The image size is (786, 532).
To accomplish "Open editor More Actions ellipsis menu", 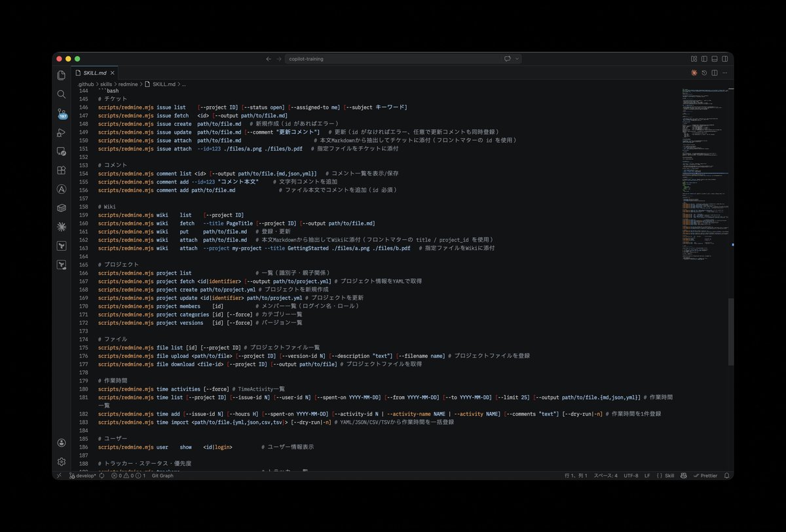I will 725,73.
